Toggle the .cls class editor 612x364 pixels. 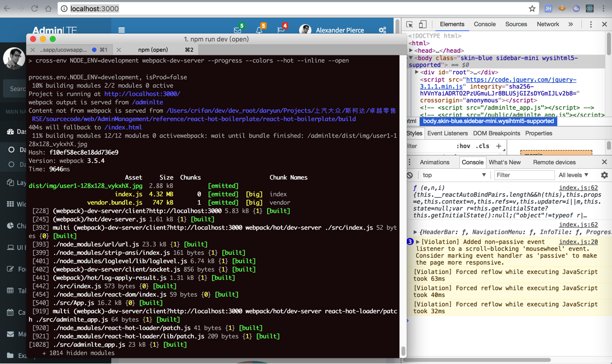pyautogui.click(x=483, y=146)
